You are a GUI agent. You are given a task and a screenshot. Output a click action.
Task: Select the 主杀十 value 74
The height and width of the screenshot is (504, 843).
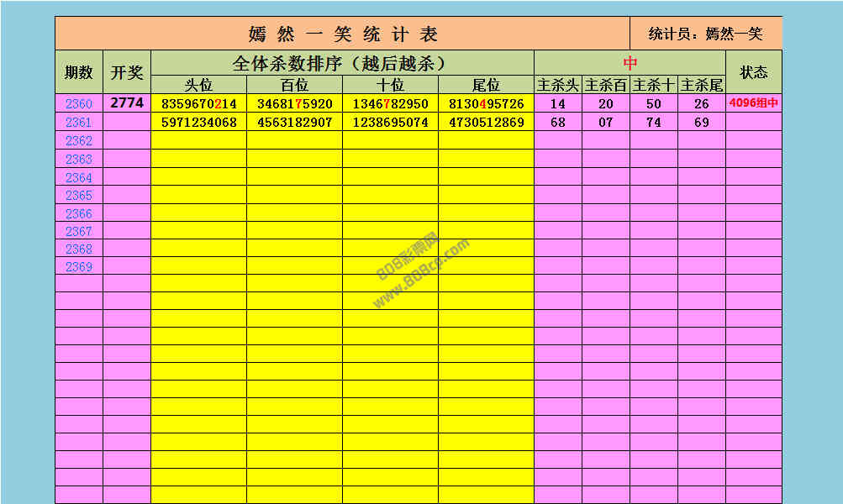(653, 123)
